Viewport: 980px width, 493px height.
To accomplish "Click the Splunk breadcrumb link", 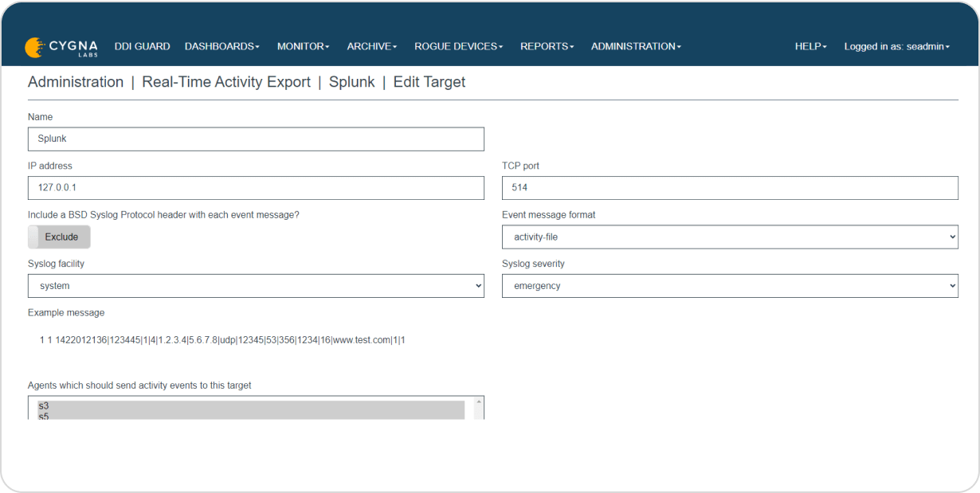I will (351, 82).
